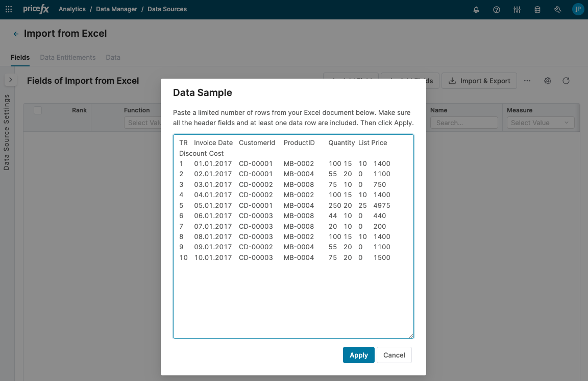
Task: Toggle the select-all checkbox in table header
Action: (38, 110)
